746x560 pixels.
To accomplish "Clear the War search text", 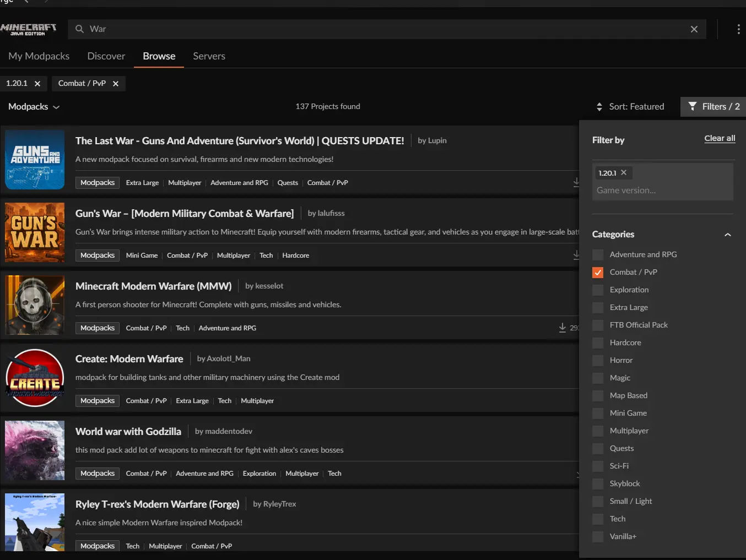I will pos(694,29).
